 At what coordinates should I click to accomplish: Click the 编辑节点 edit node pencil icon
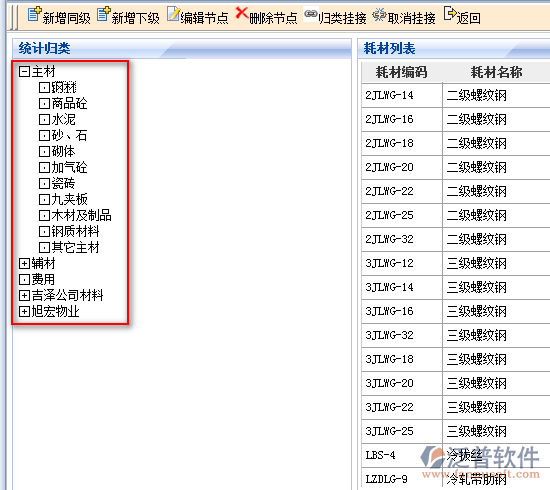tap(173, 14)
